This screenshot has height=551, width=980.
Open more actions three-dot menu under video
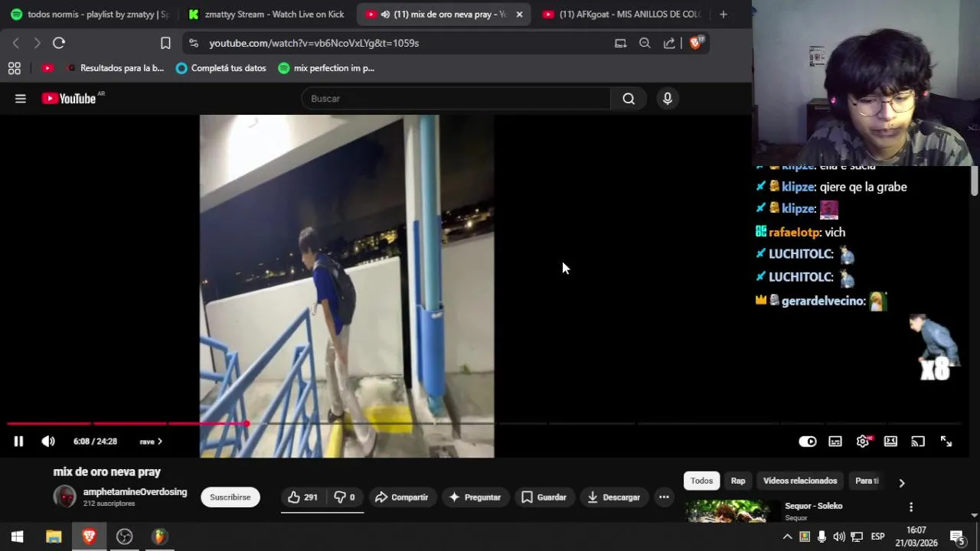pyautogui.click(x=664, y=497)
